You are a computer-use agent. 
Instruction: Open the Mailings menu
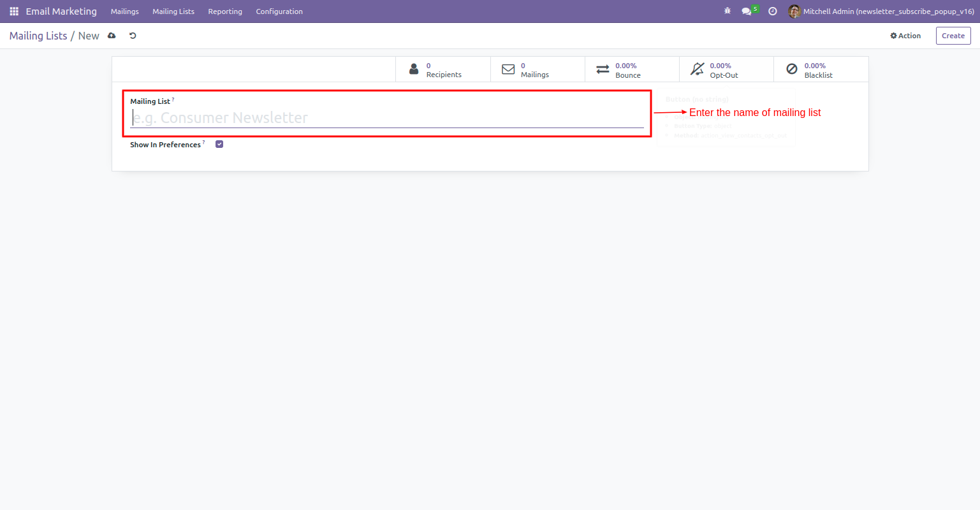click(125, 11)
